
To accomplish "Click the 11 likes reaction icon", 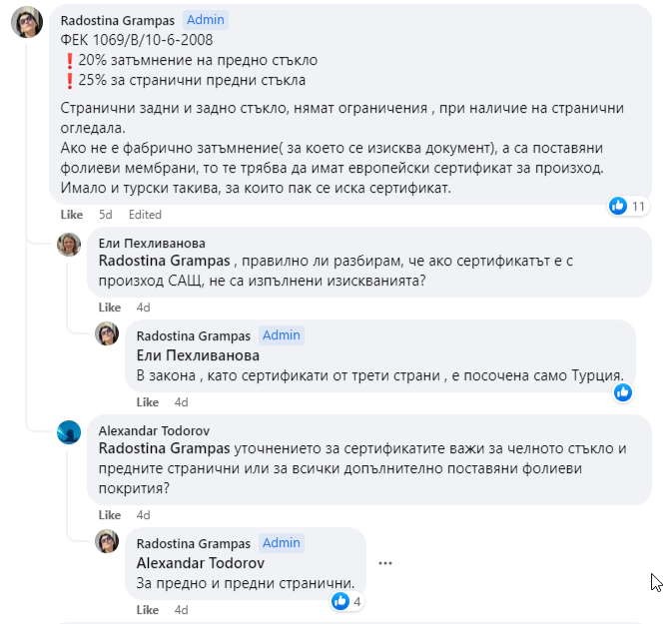I will 619,206.
